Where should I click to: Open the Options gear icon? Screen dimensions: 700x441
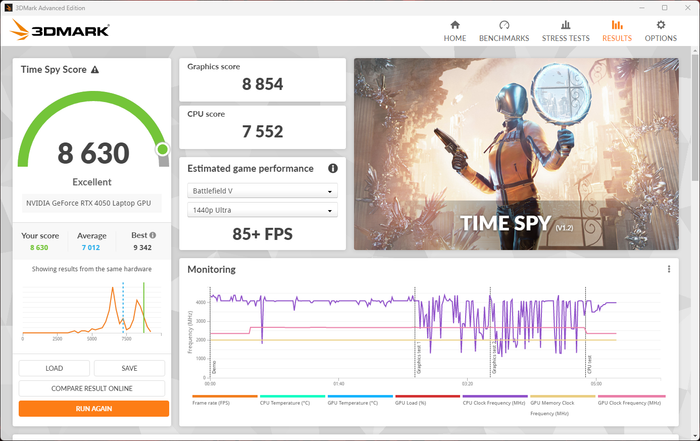pos(661,25)
